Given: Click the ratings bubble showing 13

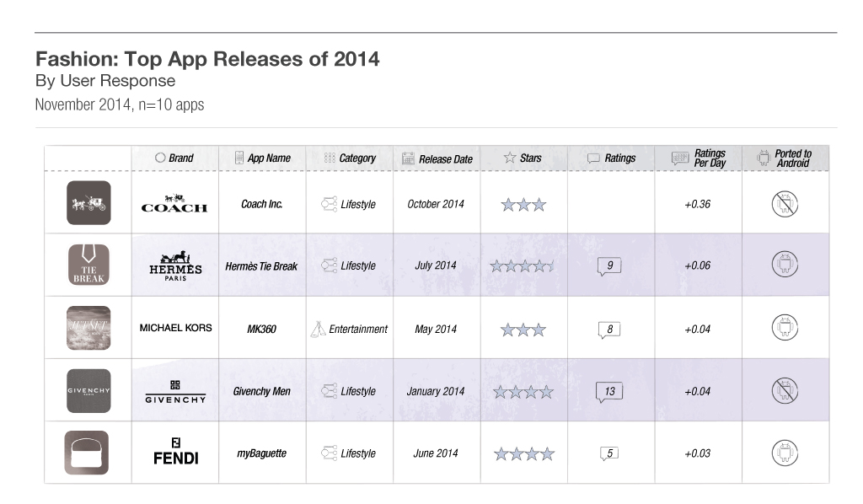Looking at the screenshot, I should pyautogui.click(x=609, y=392).
